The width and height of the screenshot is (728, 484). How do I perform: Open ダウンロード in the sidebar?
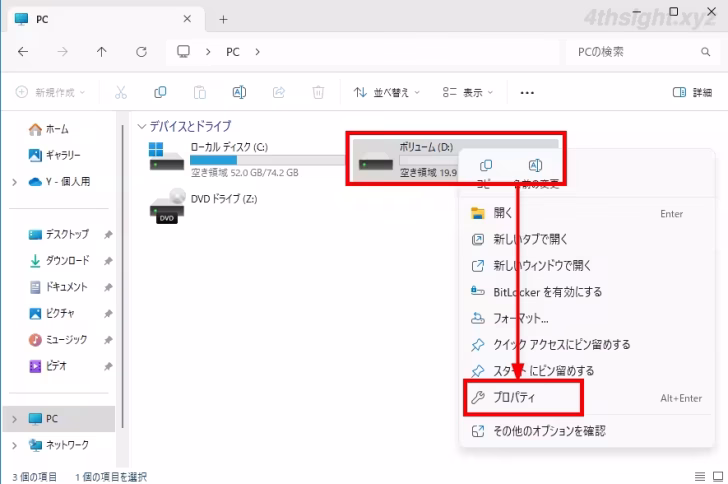(68, 260)
